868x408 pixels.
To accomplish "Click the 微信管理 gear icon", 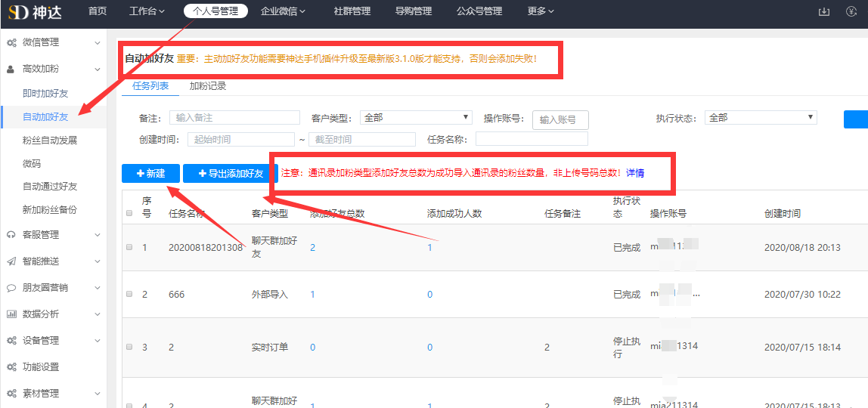I will pyautogui.click(x=11, y=42).
